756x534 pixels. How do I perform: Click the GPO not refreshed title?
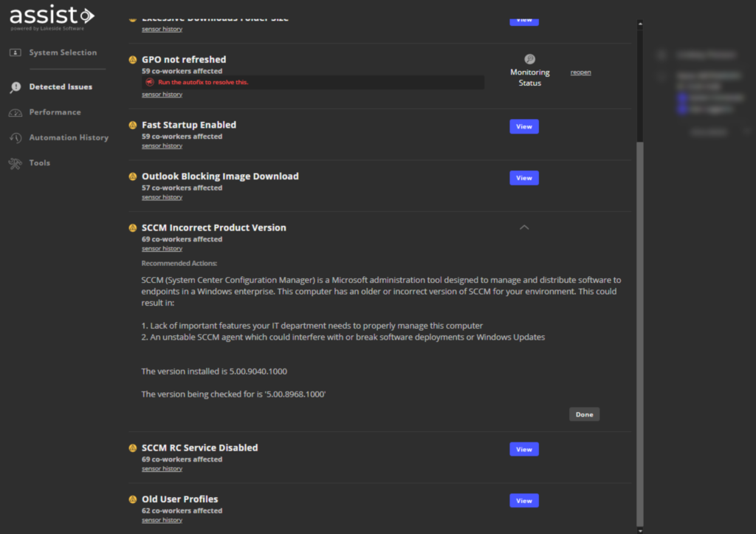(x=184, y=60)
